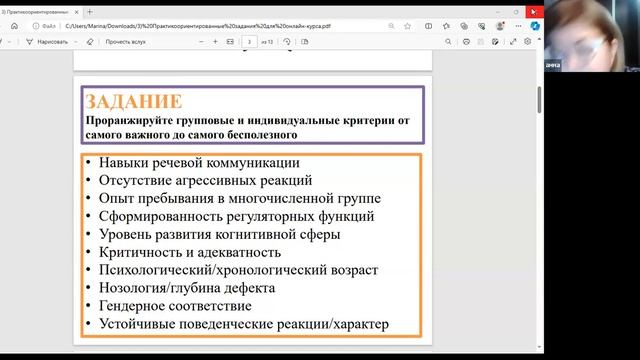This screenshot has height=360, width=640.
Task: Open PDF viewer settings gear
Action: pos(528,42)
